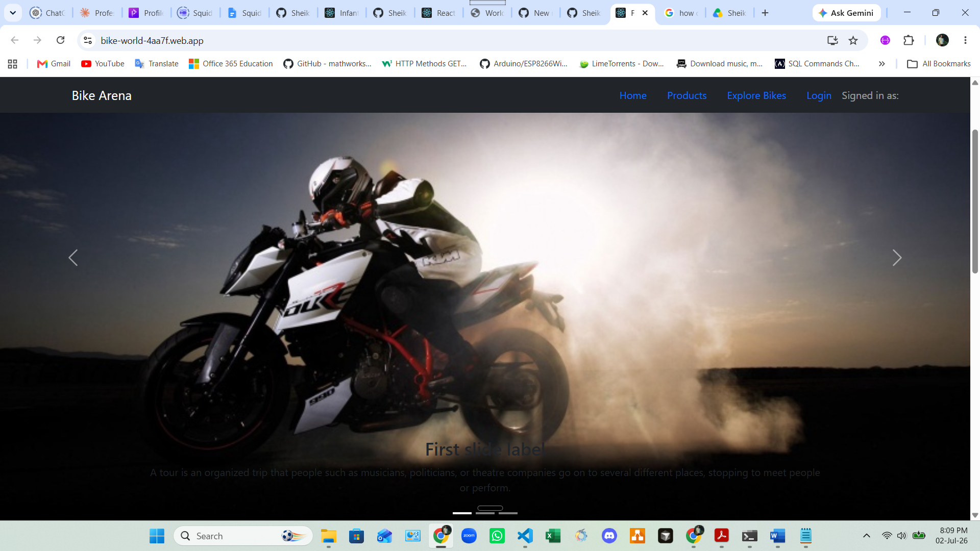980x551 pixels.
Task: Open the Office 365 Education bookmark
Action: point(231,64)
